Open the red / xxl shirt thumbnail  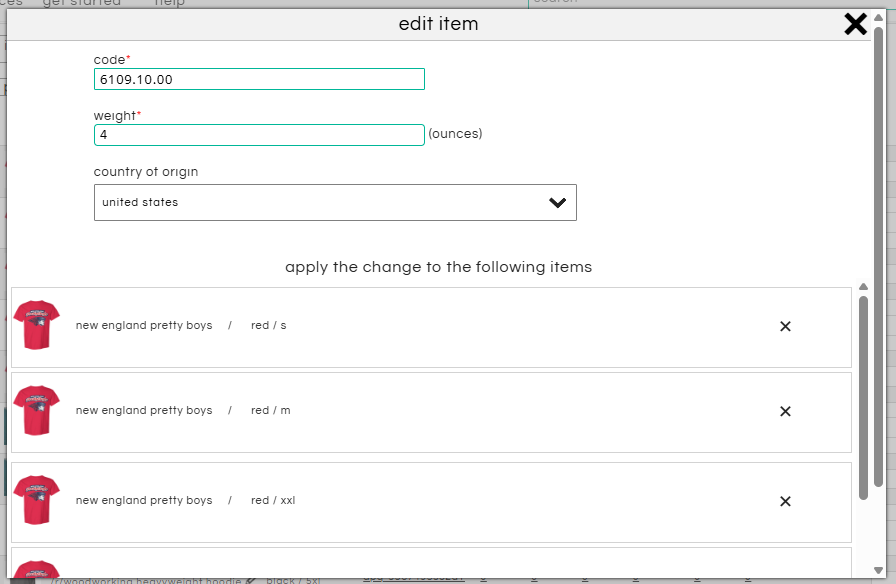(37, 500)
